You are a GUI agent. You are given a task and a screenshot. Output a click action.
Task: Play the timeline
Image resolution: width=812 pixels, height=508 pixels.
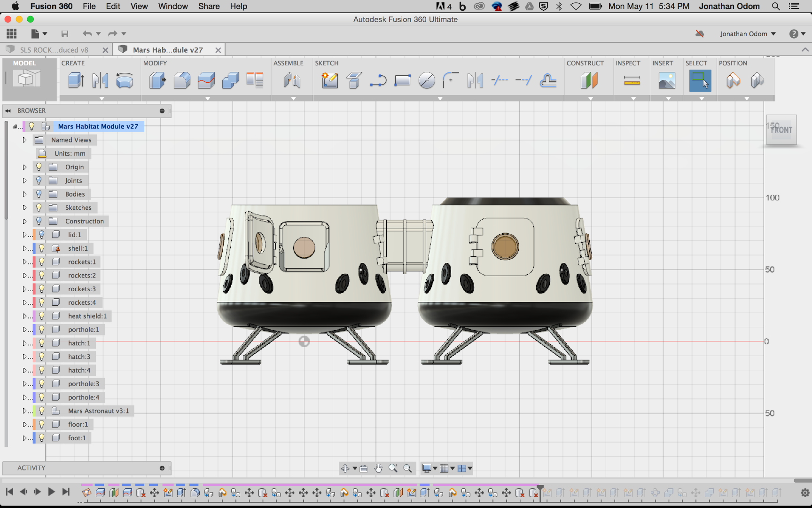[x=52, y=492]
